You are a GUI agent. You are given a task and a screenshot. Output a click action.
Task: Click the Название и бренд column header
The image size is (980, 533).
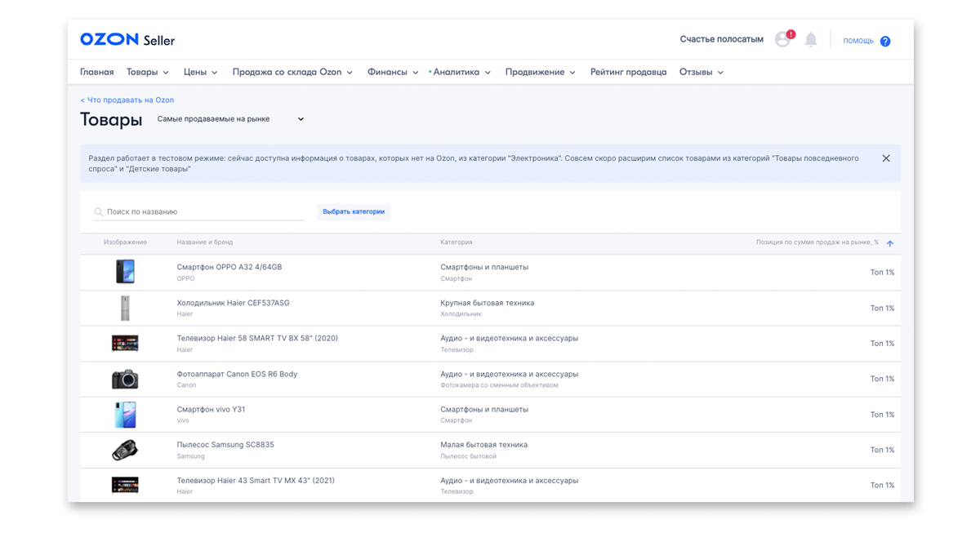(x=205, y=242)
